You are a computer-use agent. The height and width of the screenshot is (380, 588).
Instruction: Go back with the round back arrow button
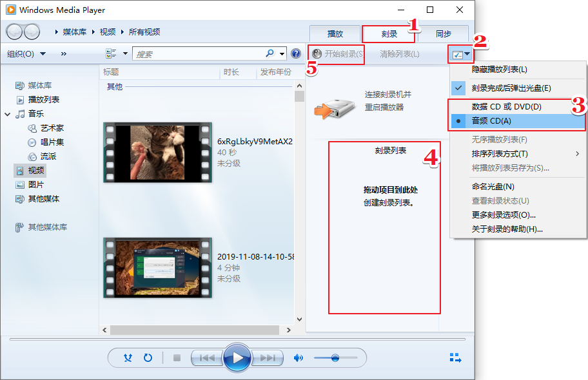[x=15, y=32]
